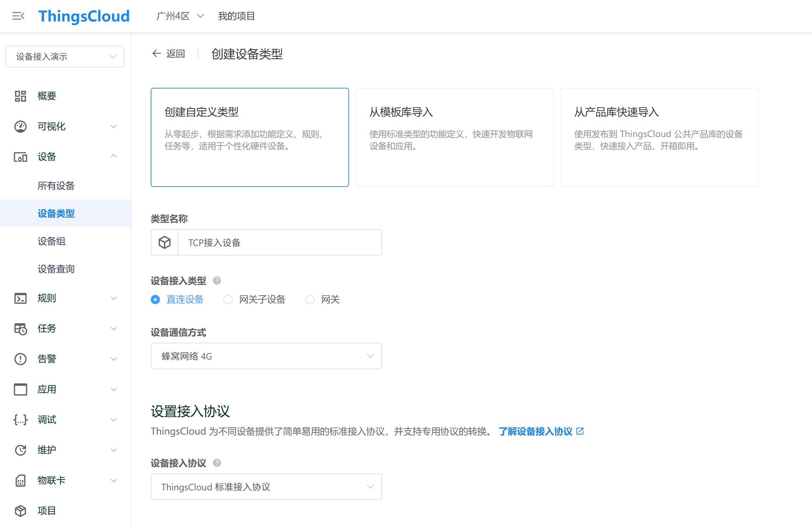Screen dimensions: 812x528
Task: Expand the 可视化 submenu chevron
Action: (114, 126)
